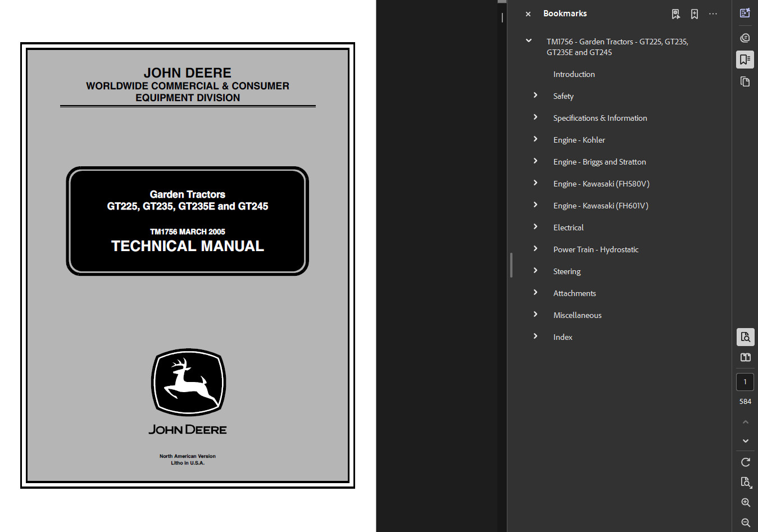Expand the Attachments bookmark chevron
The width and height of the screenshot is (758, 532).
coord(535,293)
